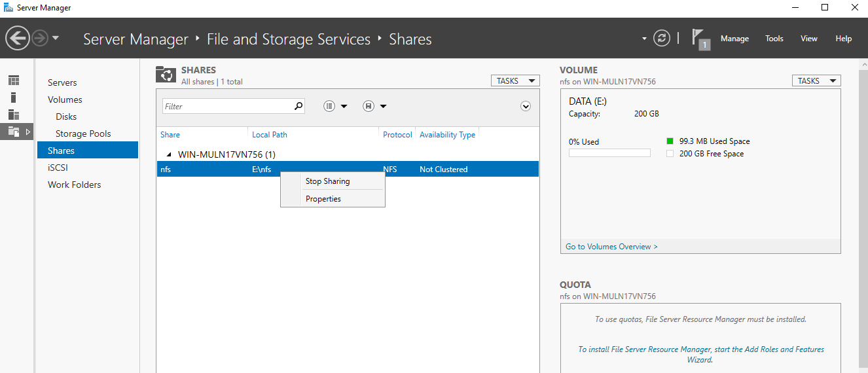Open the Help menu
This screenshot has width=868, height=373.
pyautogui.click(x=844, y=39)
